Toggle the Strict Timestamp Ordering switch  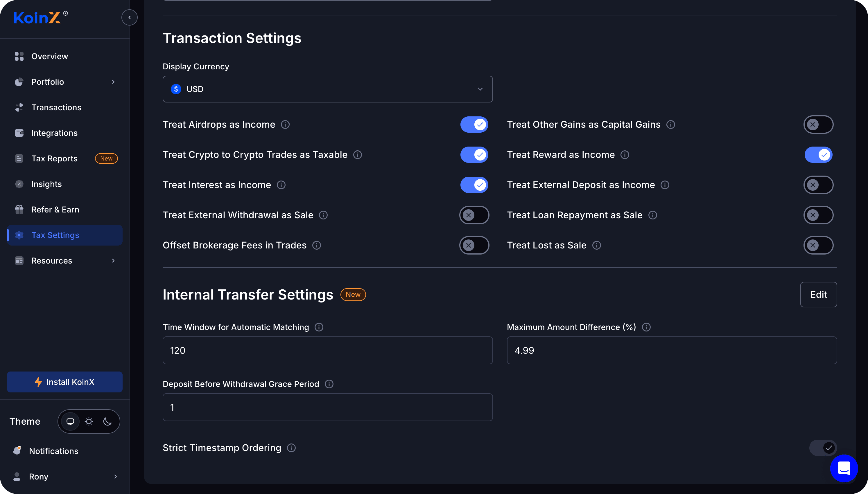tap(823, 448)
